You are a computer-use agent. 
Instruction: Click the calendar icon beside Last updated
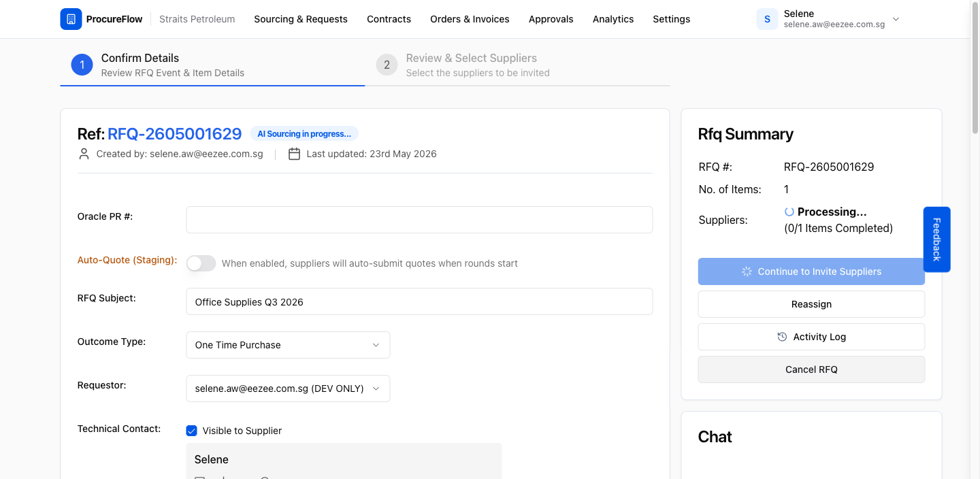[x=294, y=154]
